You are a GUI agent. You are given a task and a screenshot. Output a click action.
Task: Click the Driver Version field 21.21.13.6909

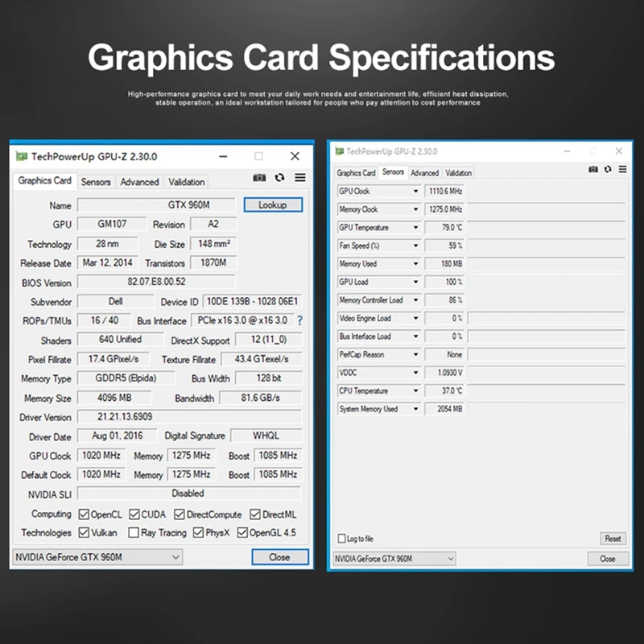pyautogui.click(x=189, y=416)
